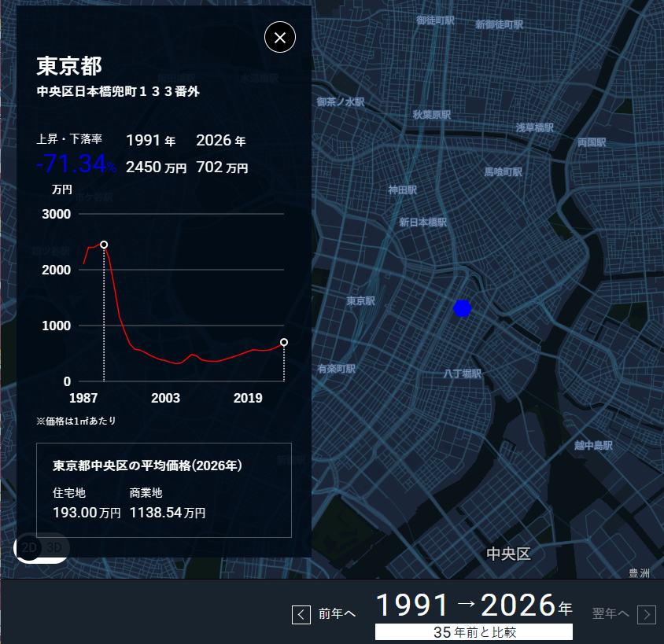
Task: Click the 翌年へ label
Action: [x=611, y=613]
